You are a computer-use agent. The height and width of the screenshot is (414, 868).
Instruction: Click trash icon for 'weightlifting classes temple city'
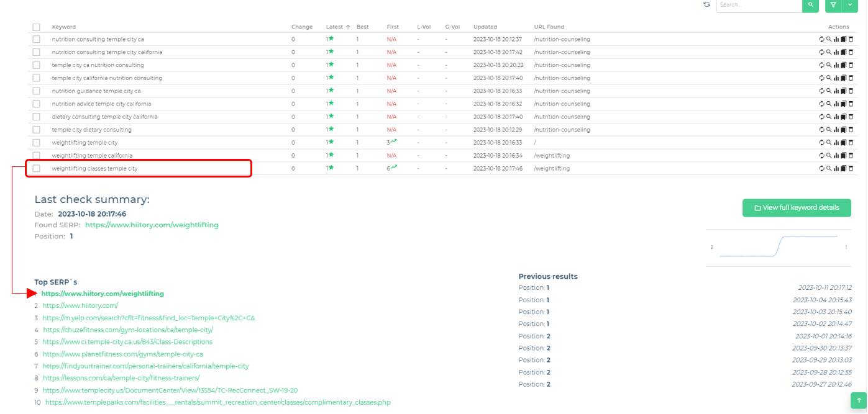pyautogui.click(x=851, y=169)
